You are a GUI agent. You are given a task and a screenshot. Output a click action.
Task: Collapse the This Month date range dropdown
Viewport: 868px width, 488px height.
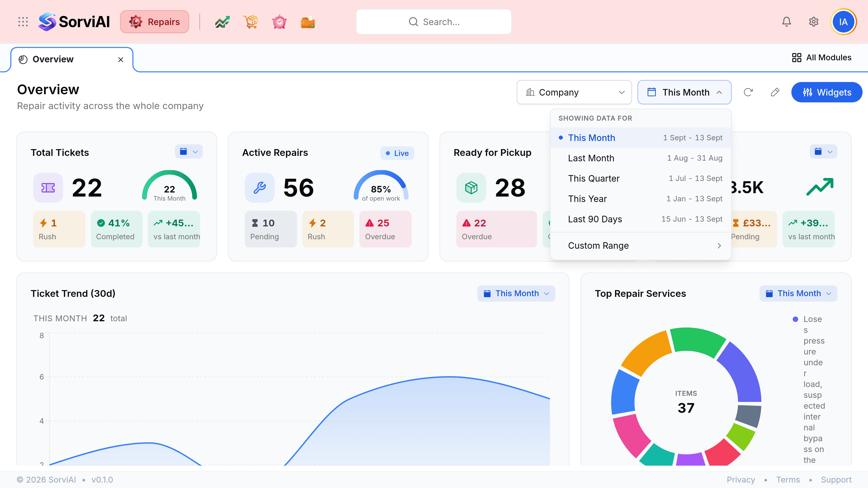pyautogui.click(x=684, y=92)
